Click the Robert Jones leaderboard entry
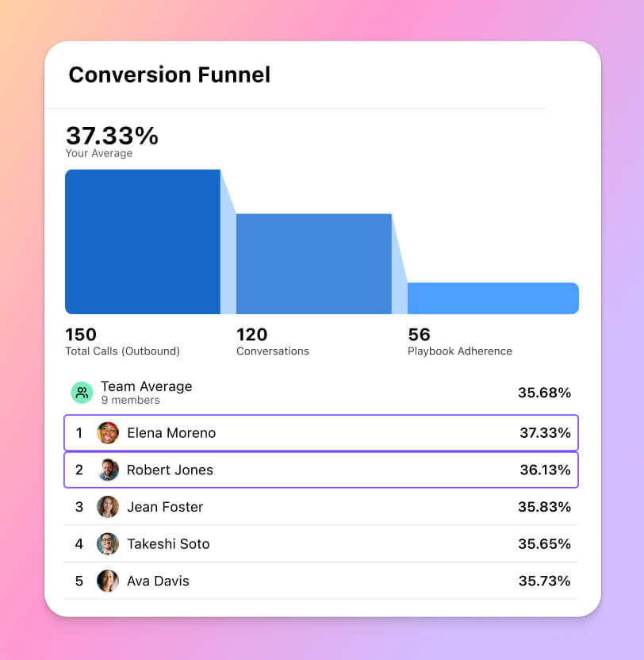This screenshot has height=660, width=644. [321, 470]
